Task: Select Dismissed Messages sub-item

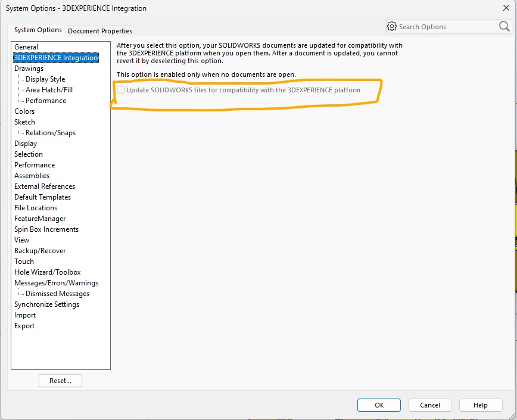Action: coord(57,294)
